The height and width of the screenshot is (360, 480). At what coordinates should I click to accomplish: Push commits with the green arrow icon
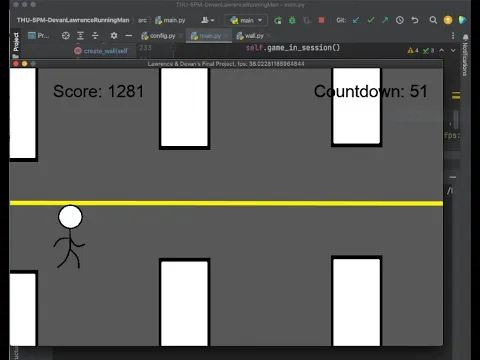(x=385, y=20)
